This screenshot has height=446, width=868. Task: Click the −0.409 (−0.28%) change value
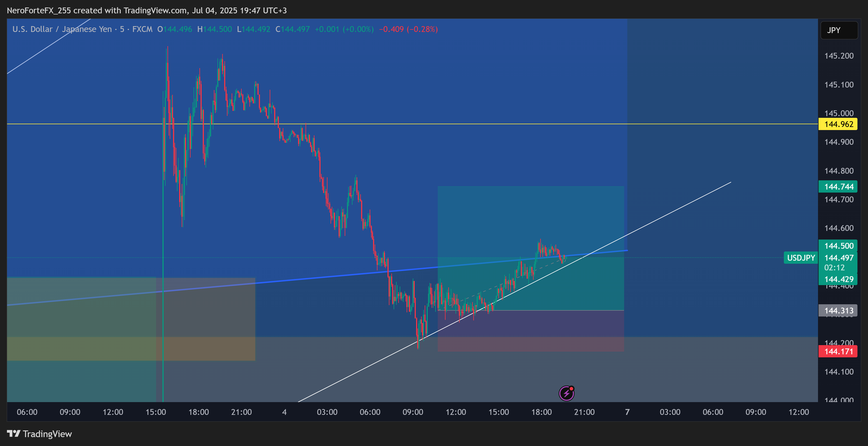coord(408,29)
